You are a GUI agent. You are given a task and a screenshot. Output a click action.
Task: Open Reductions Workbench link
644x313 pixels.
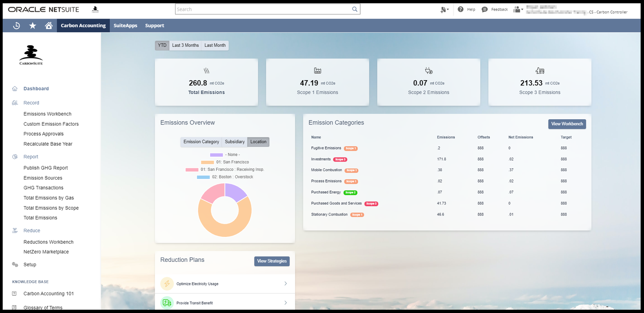coord(48,242)
